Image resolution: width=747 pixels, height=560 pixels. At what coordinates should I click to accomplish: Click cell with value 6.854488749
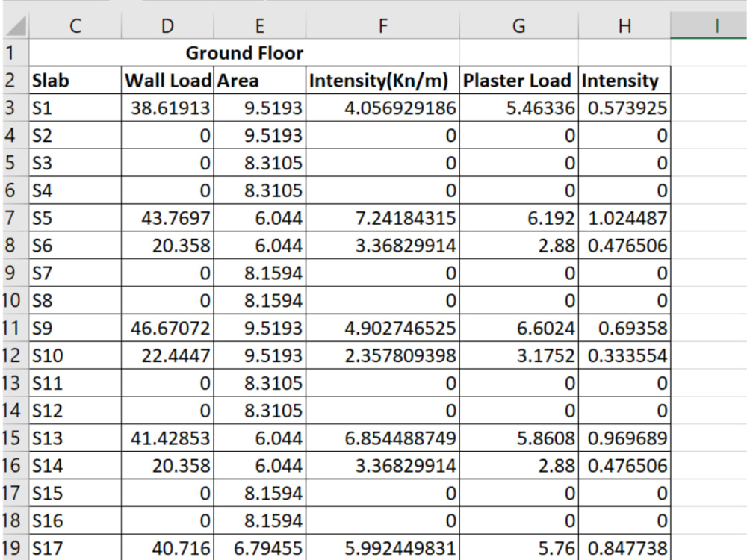pyautogui.click(x=382, y=438)
